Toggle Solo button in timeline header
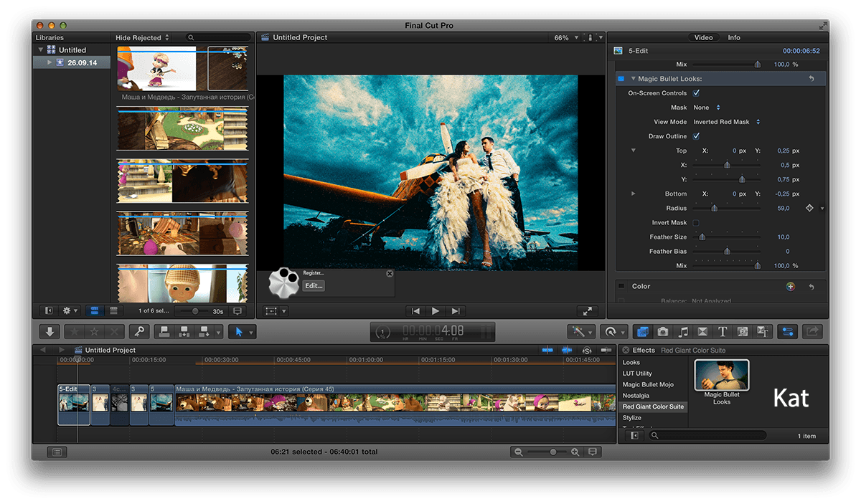Viewport: 861px width, 504px height. tap(587, 350)
